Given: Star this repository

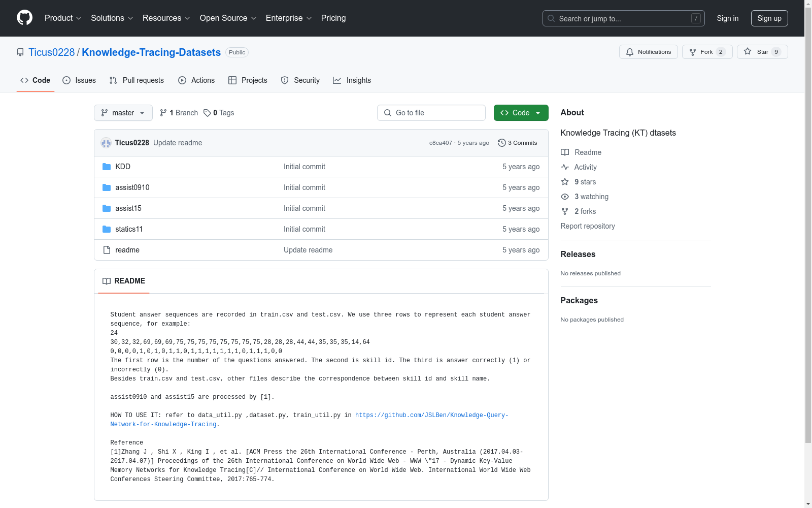Looking at the screenshot, I should 762,52.
